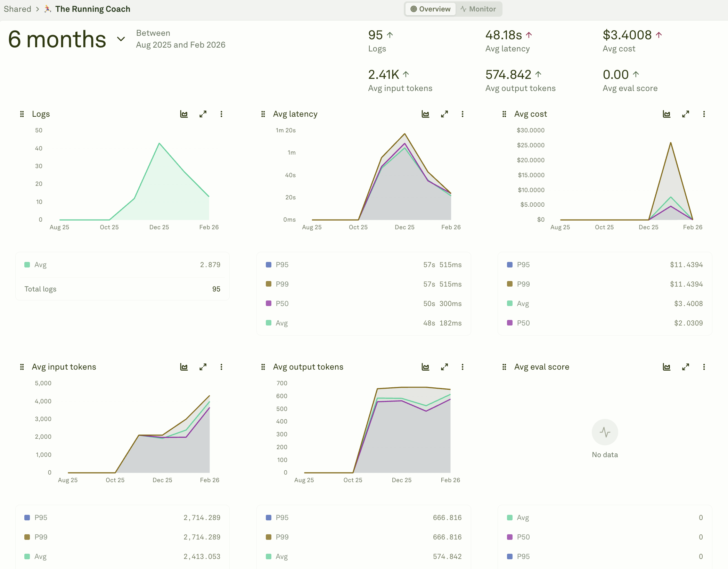
Task: Click the running coach emoji icon in breadcrumb
Action: click(48, 9)
